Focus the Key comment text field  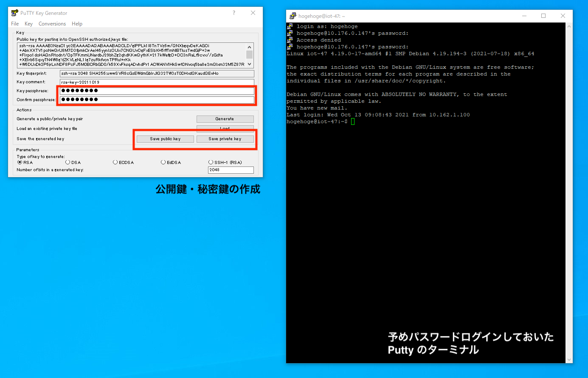157,82
